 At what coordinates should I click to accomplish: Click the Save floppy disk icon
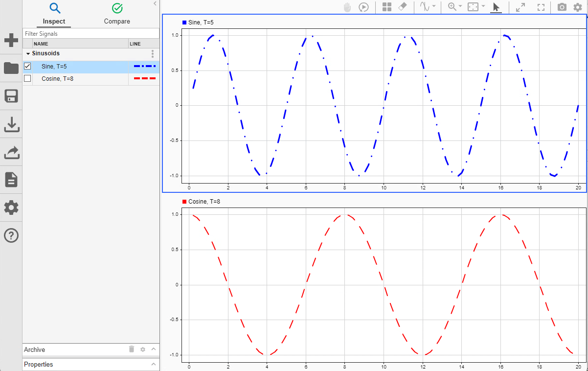11,96
